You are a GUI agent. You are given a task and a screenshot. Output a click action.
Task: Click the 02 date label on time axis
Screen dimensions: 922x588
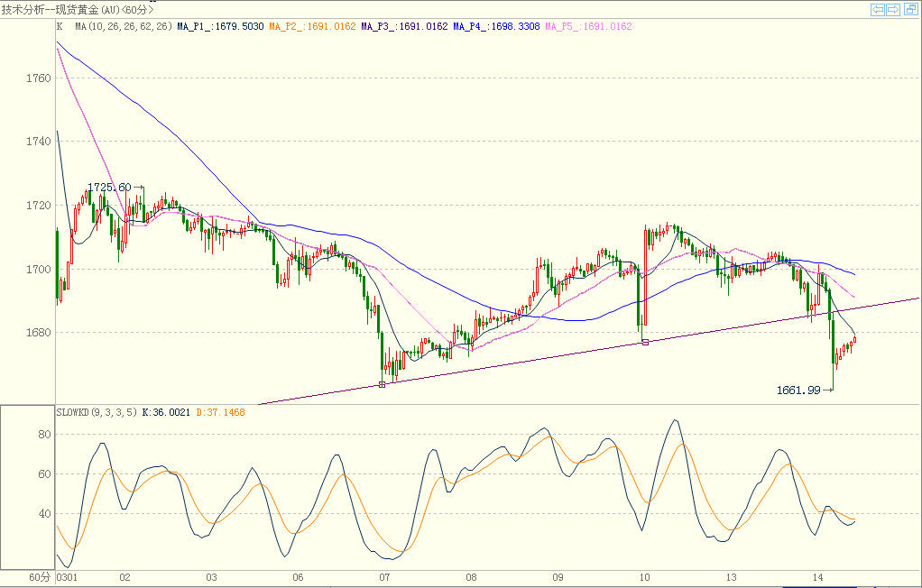[124, 577]
